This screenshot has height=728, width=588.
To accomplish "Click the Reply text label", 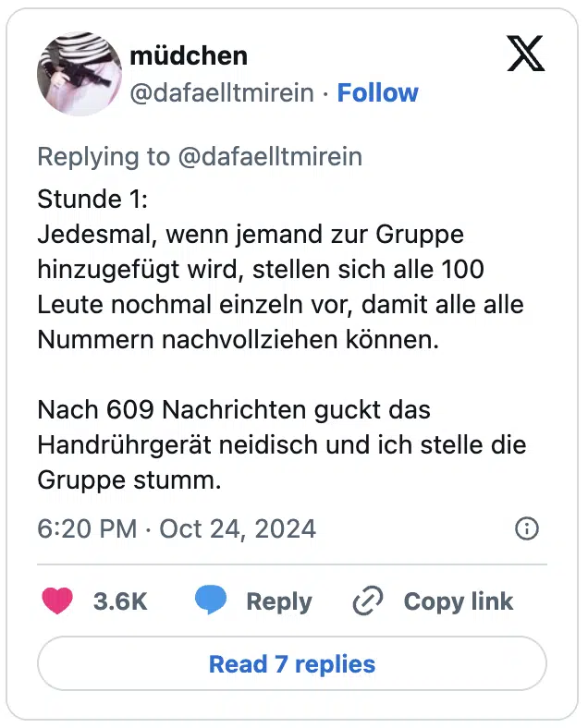I will tap(278, 601).
